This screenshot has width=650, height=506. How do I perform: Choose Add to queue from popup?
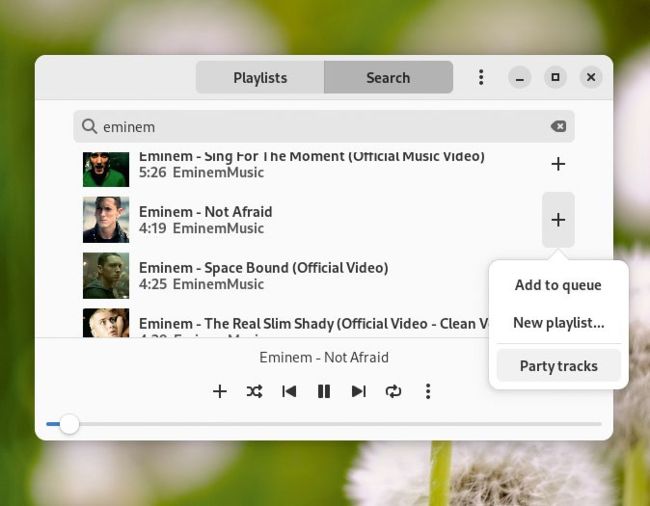tap(558, 285)
